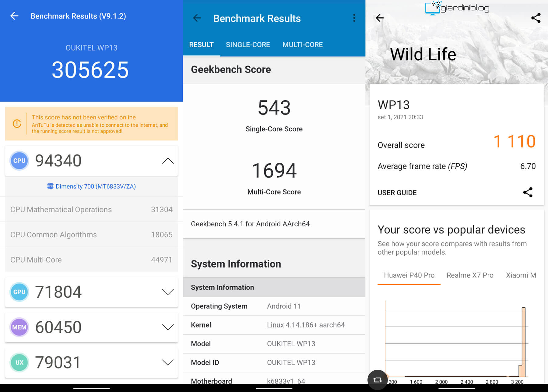This screenshot has width=548, height=392.
Task: Tap the GPU badge icon
Action: click(19, 292)
